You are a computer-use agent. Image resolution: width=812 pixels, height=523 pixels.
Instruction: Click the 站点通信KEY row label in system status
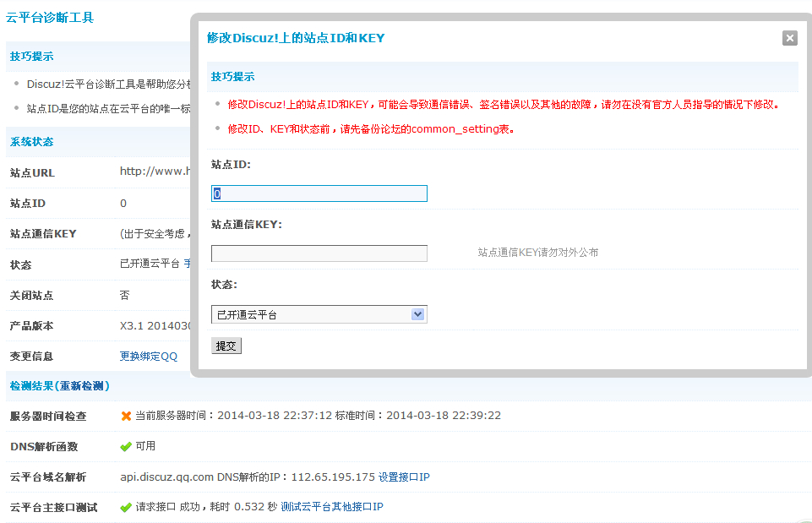[x=43, y=234]
